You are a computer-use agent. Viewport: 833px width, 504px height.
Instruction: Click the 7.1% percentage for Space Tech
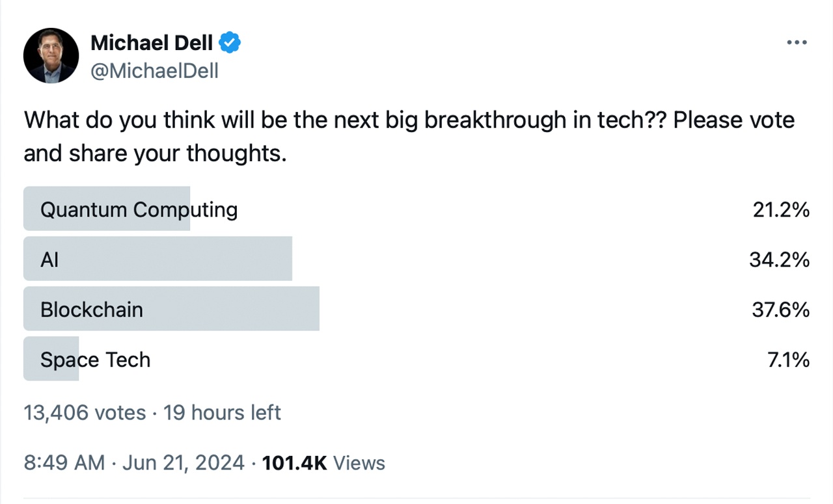(x=788, y=359)
